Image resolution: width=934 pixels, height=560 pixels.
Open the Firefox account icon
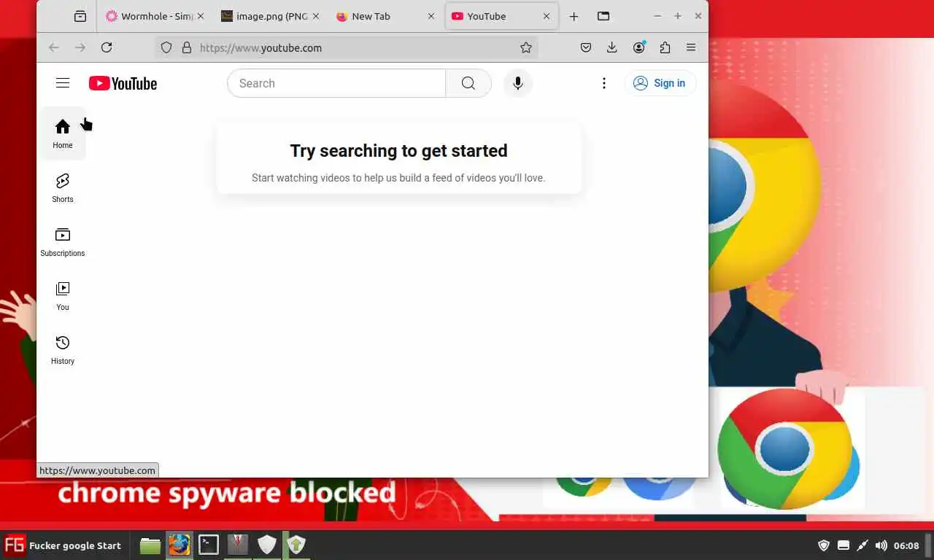pyautogui.click(x=639, y=47)
